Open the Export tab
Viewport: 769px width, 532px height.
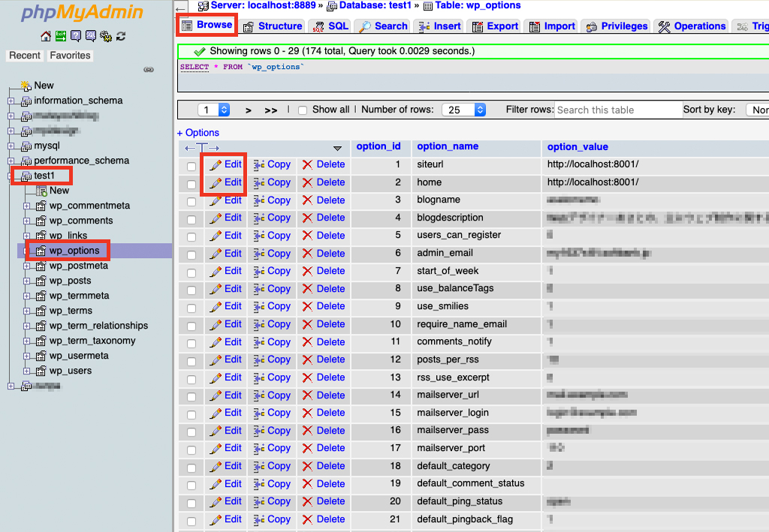click(495, 26)
